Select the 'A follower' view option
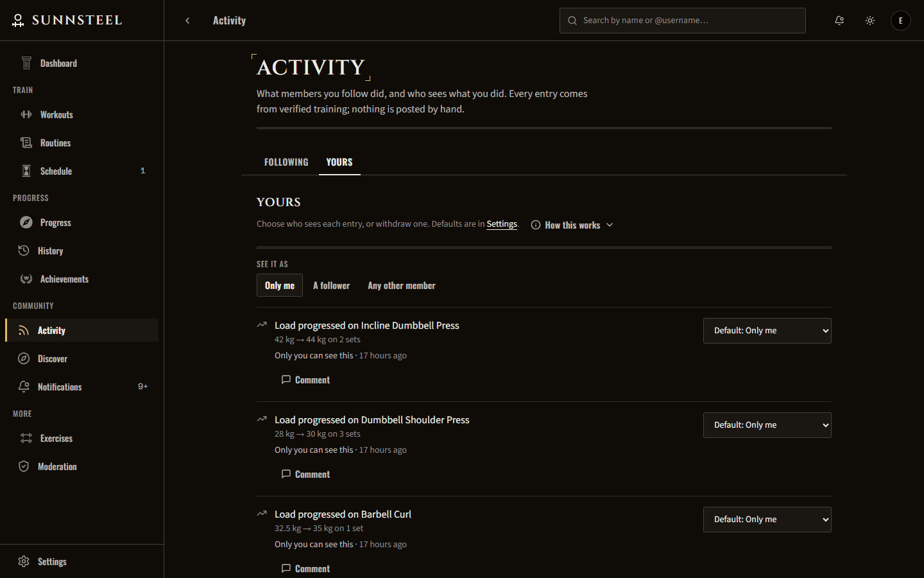924x578 pixels. 331,285
